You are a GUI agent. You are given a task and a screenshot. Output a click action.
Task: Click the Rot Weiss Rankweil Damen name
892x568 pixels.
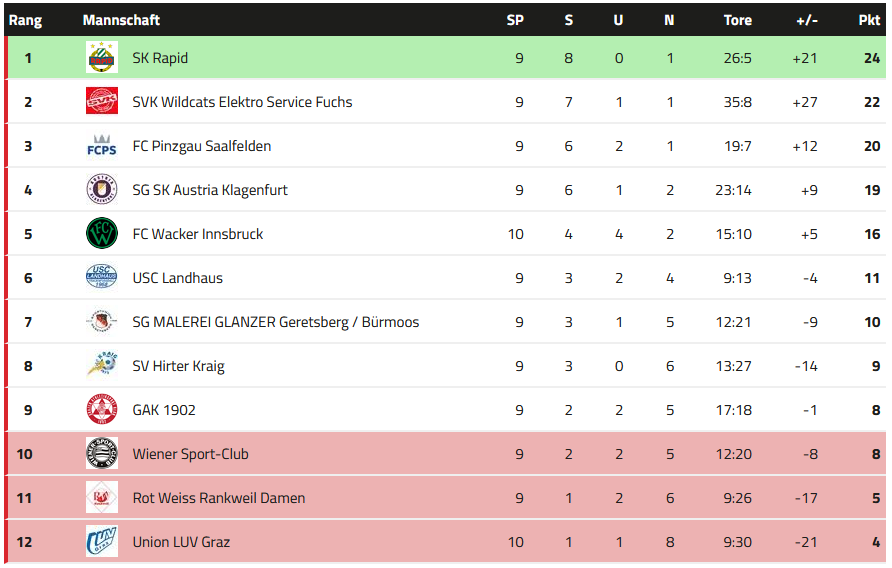click(218, 498)
